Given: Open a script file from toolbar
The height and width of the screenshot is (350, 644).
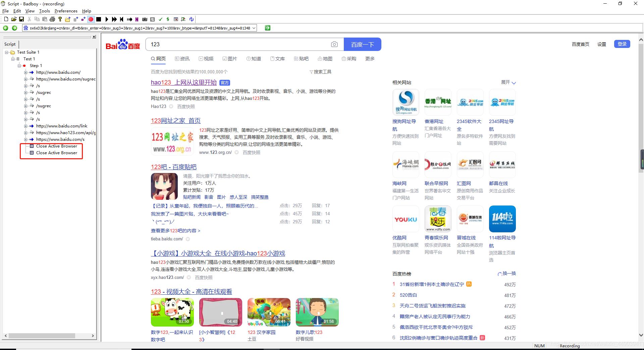Looking at the screenshot, I should (x=14, y=19).
